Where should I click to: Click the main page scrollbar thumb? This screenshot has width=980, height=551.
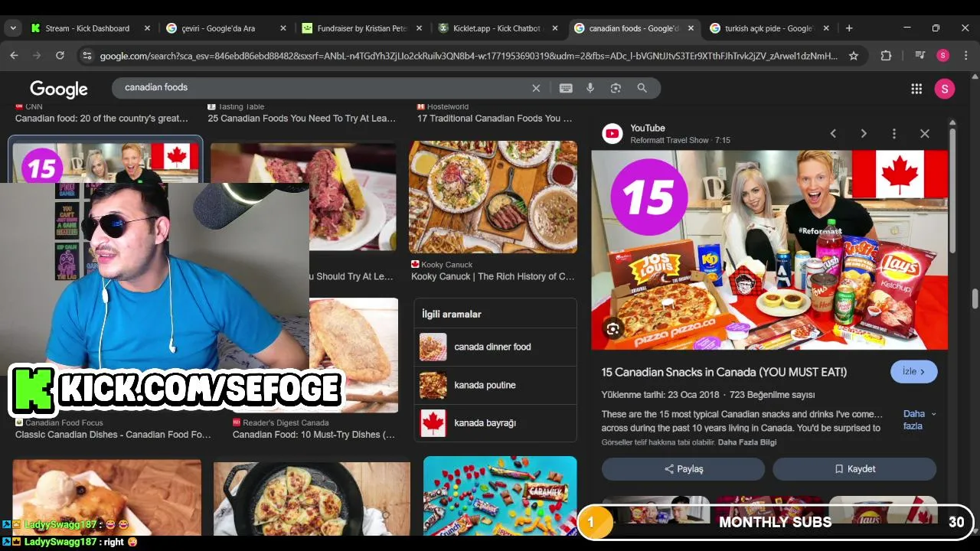pos(975,298)
